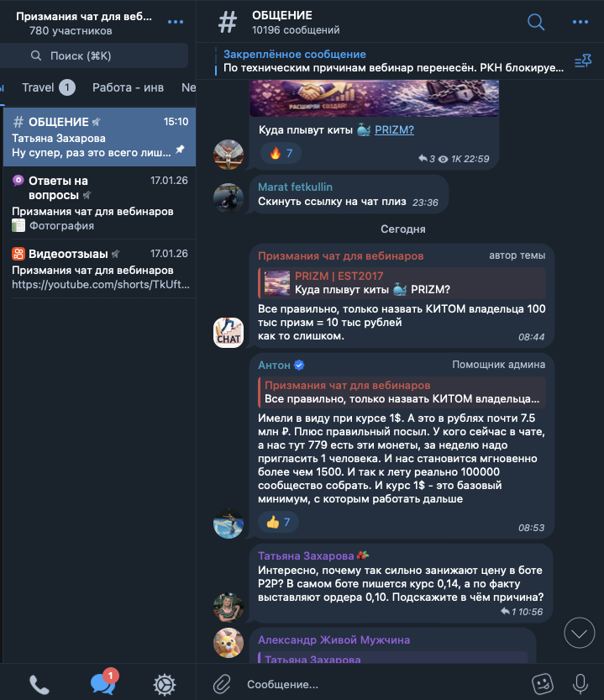Open the group's three-dot menu beside Призмания
The height and width of the screenshot is (700, 604).
(176, 22)
